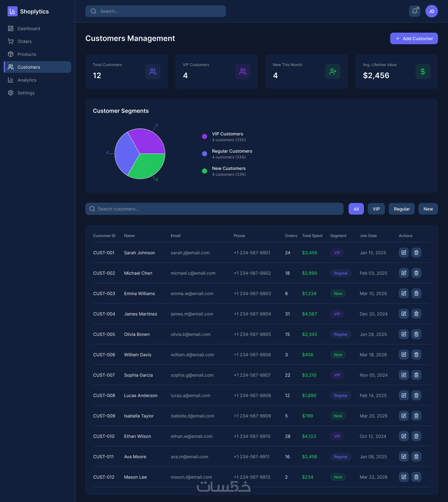Click email sarah.j@email.com
448x502 pixels.
190,253
